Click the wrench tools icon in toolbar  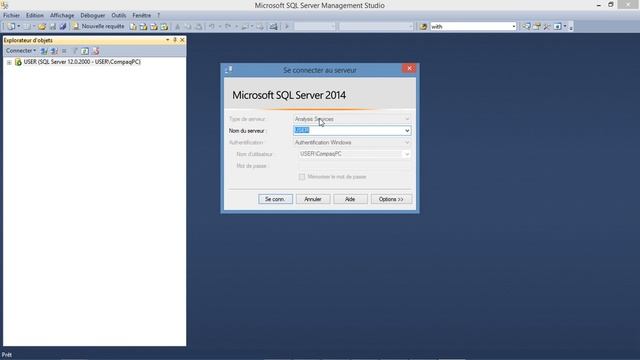pos(547,27)
